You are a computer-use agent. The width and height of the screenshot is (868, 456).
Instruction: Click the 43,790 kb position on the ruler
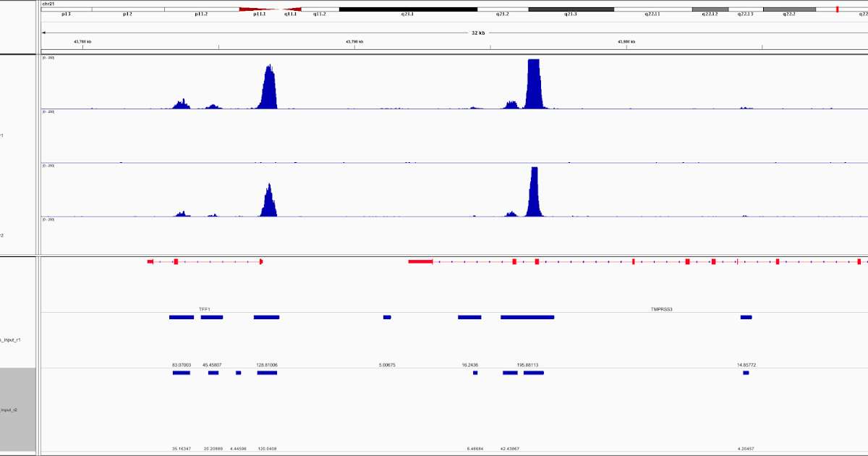354,42
